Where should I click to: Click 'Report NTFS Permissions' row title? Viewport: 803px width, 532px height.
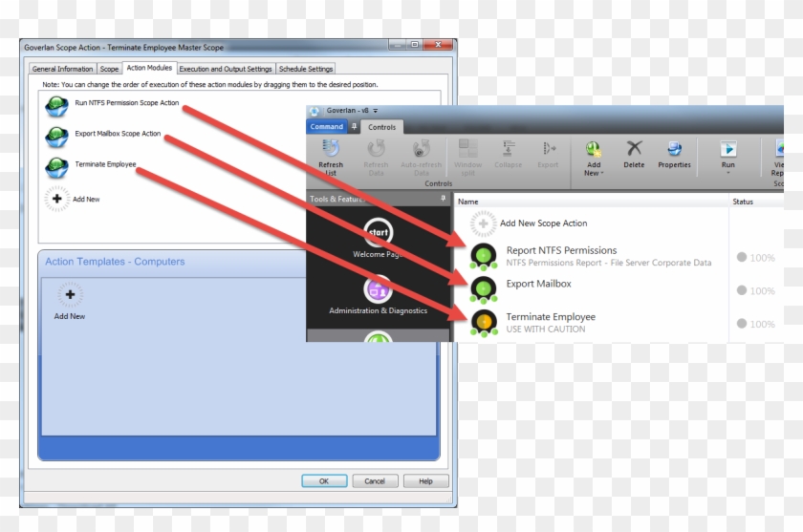[561, 250]
